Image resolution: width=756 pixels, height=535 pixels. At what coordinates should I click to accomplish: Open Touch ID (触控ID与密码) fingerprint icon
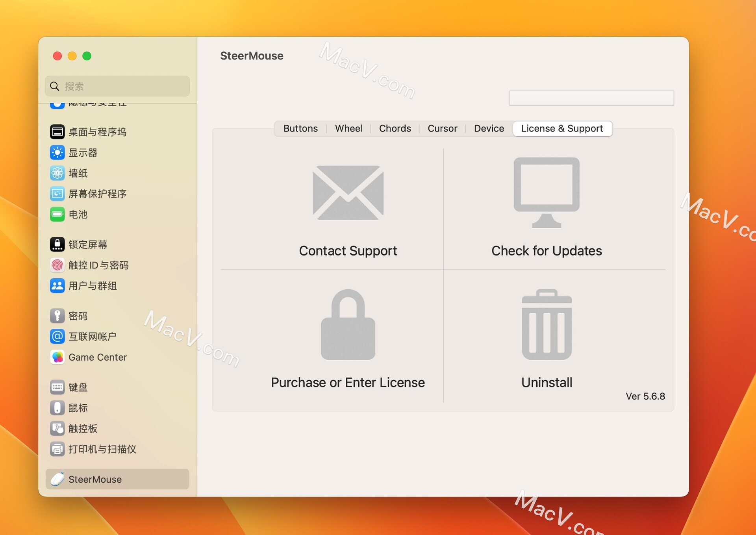coord(57,265)
